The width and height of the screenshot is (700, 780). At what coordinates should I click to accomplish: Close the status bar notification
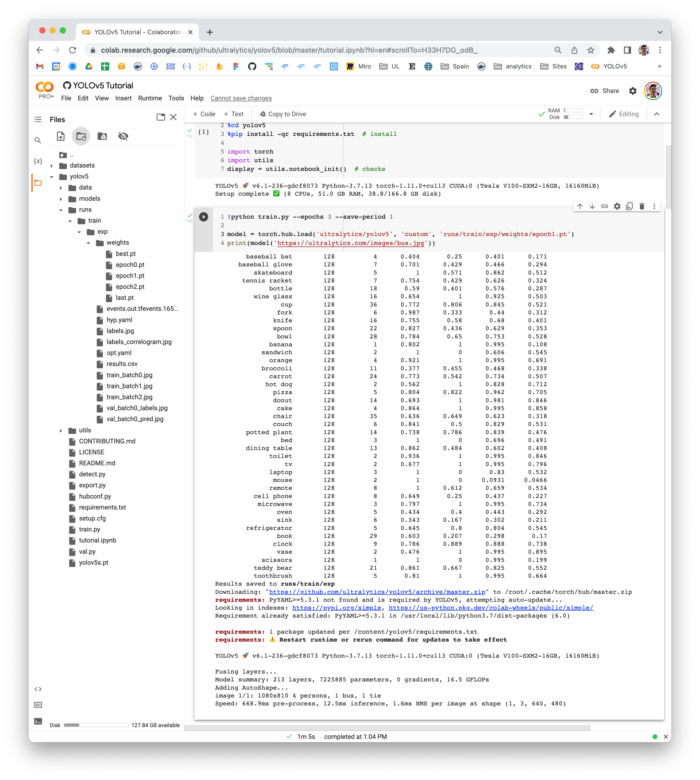click(666, 737)
